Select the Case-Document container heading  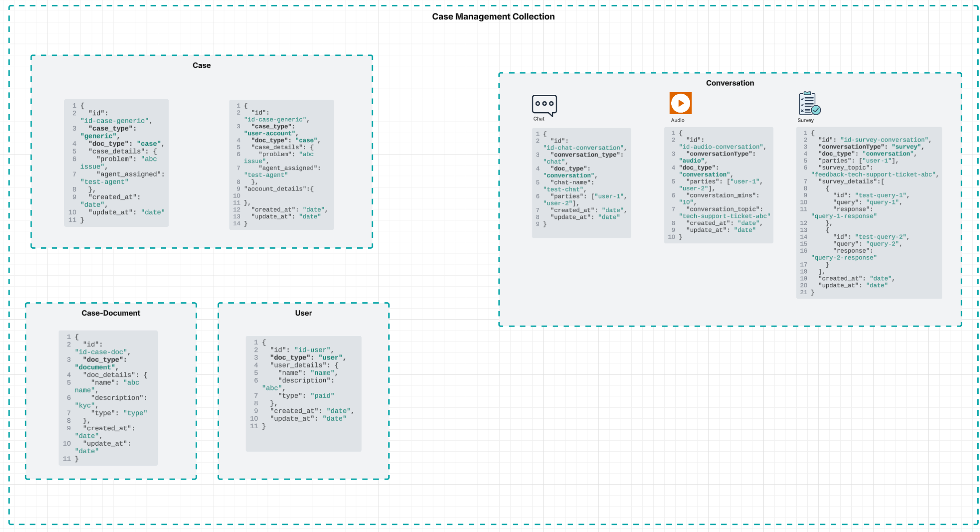110,313
